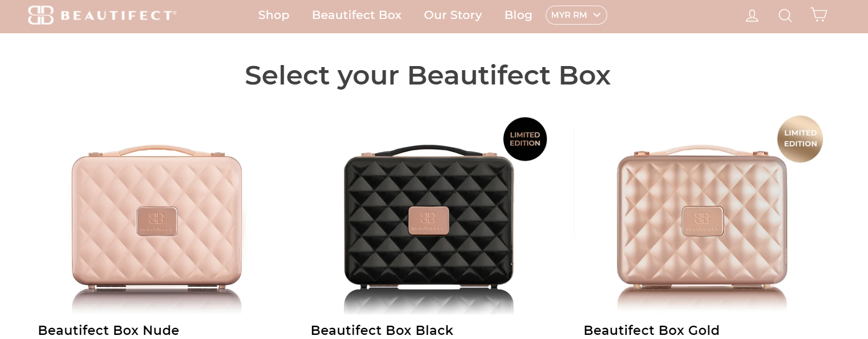Screen dimensions: 868x339
Task: Open the Beautifect Box menu item
Action: [x=357, y=15]
